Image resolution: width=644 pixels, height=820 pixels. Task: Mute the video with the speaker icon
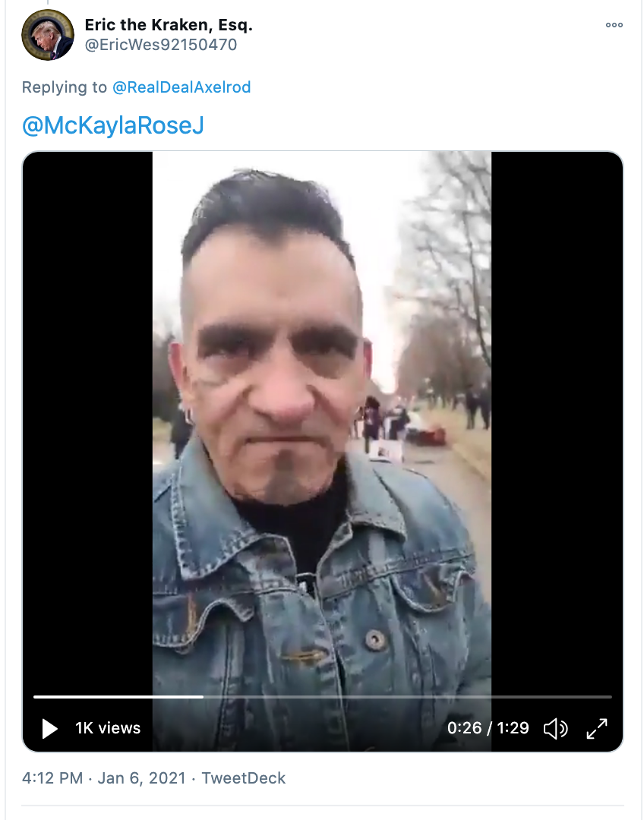pyautogui.click(x=556, y=728)
